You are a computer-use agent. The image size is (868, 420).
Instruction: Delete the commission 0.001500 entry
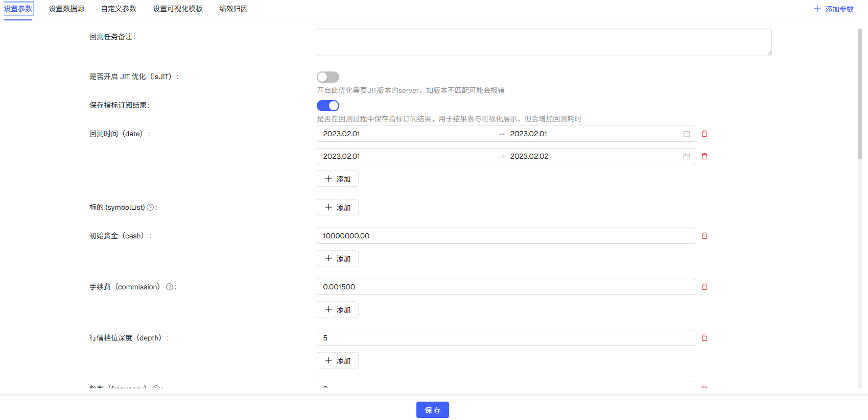click(x=705, y=287)
